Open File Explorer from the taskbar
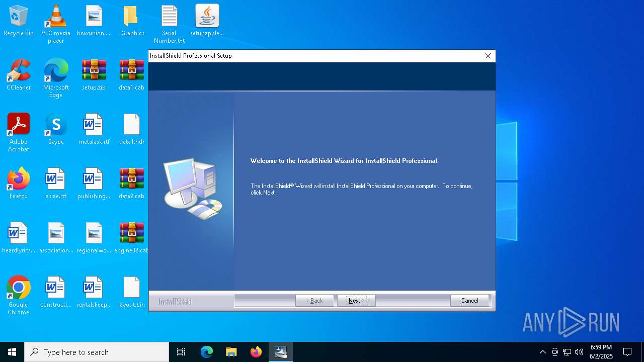The height and width of the screenshot is (362, 644). coord(231,352)
